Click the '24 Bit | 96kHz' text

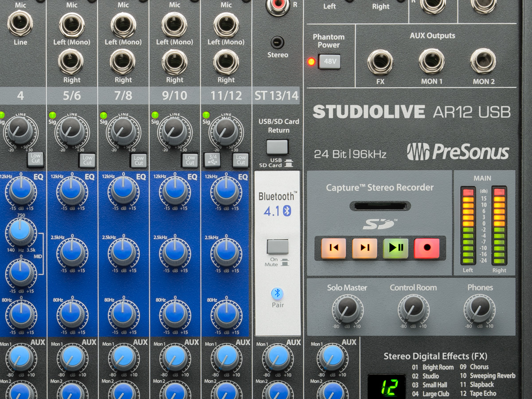pyautogui.click(x=350, y=154)
